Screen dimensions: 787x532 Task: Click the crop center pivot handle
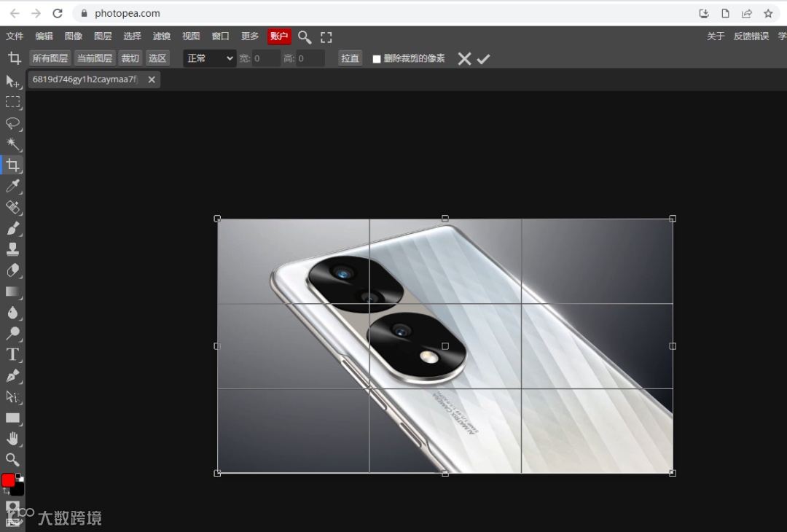coord(445,345)
